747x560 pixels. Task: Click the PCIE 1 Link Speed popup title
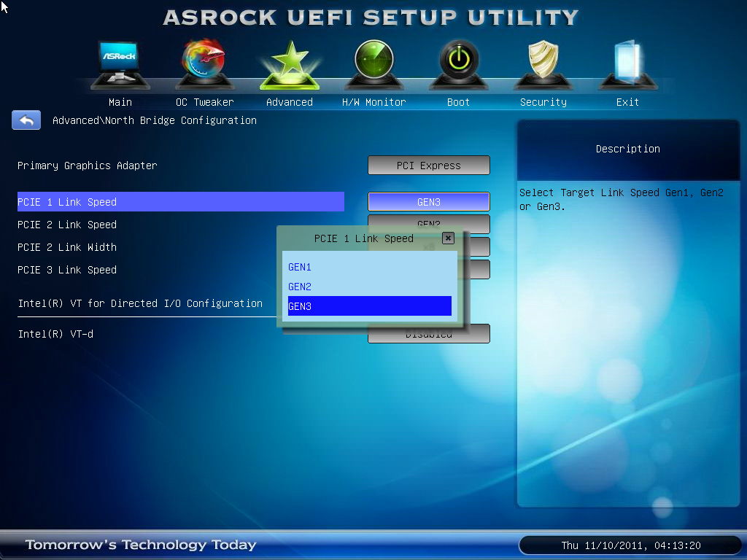[363, 238]
